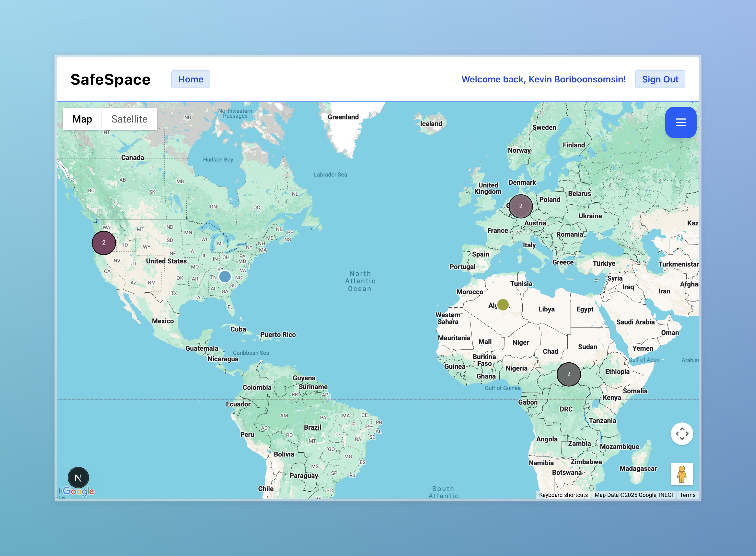
Task: Click the United States map label
Action: (x=166, y=261)
